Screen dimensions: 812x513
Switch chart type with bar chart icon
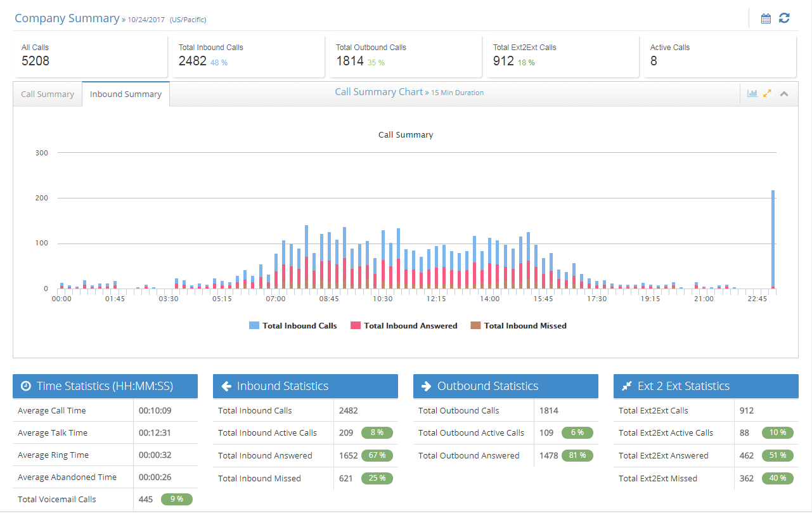[752, 93]
